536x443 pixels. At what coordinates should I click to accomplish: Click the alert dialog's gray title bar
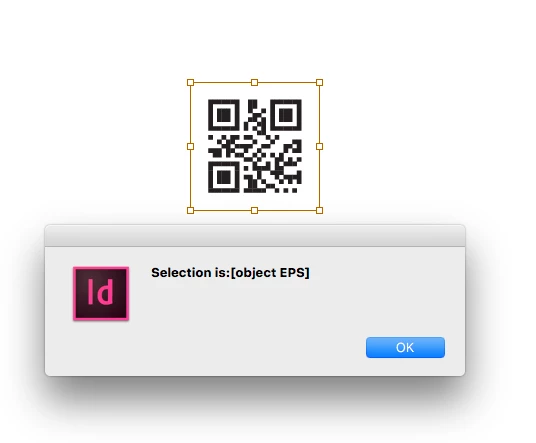(x=255, y=236)
